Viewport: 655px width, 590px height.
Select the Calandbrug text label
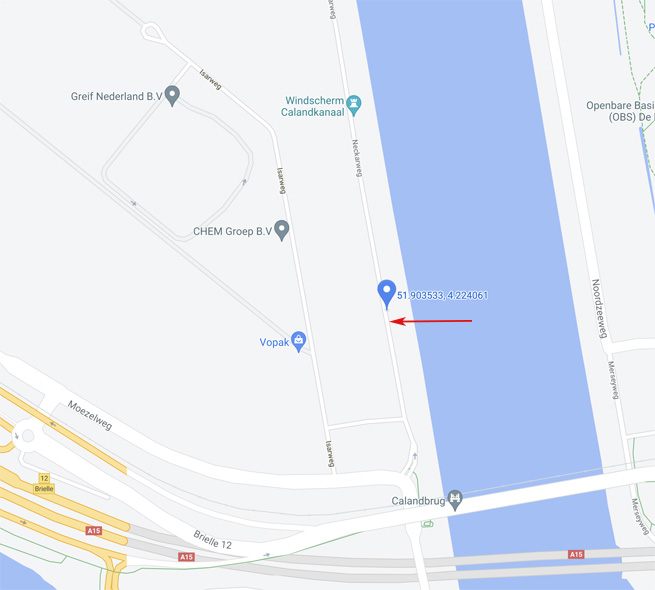418,501
